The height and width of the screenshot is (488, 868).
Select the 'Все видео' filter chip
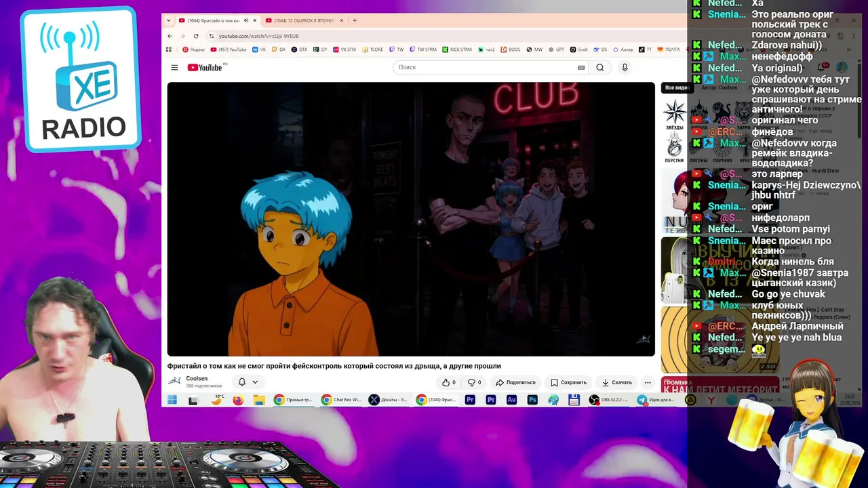click(x=676, y=87)
